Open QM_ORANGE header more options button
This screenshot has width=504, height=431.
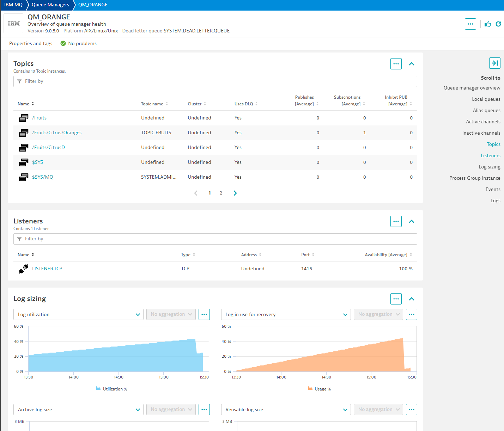470,24
